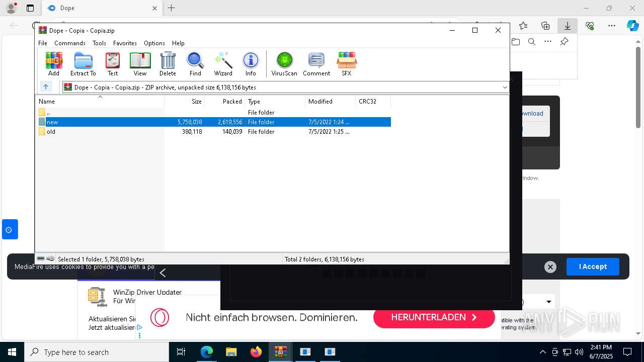Start VirusScan on the archive
Screen dimensions: 644x362
[x=284, y=64]
